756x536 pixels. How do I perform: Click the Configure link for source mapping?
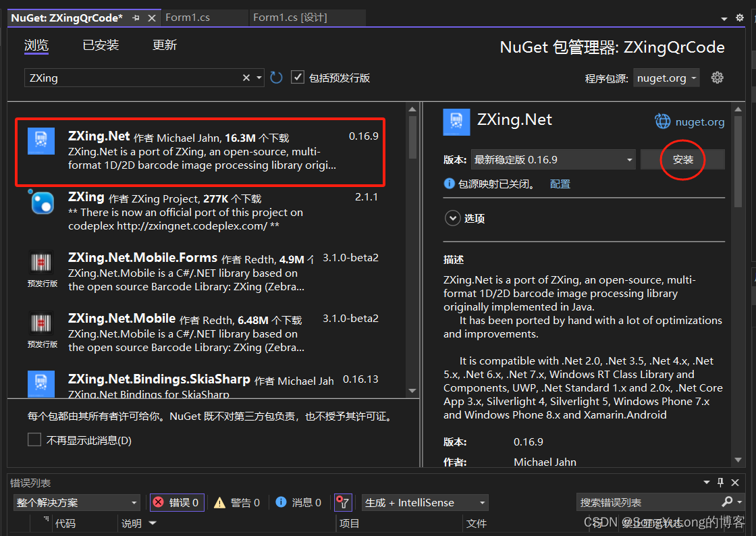(560, 184)
